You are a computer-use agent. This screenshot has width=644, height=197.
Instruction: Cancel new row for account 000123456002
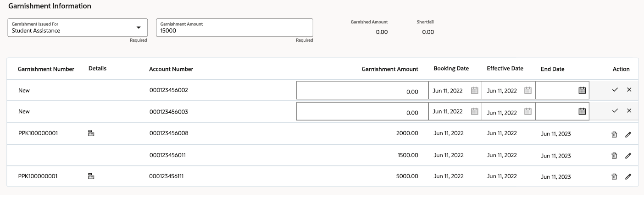point(629,90)
